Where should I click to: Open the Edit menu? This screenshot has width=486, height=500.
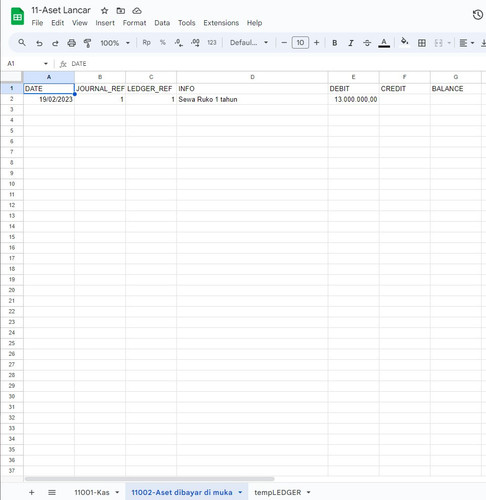(57, 23)
